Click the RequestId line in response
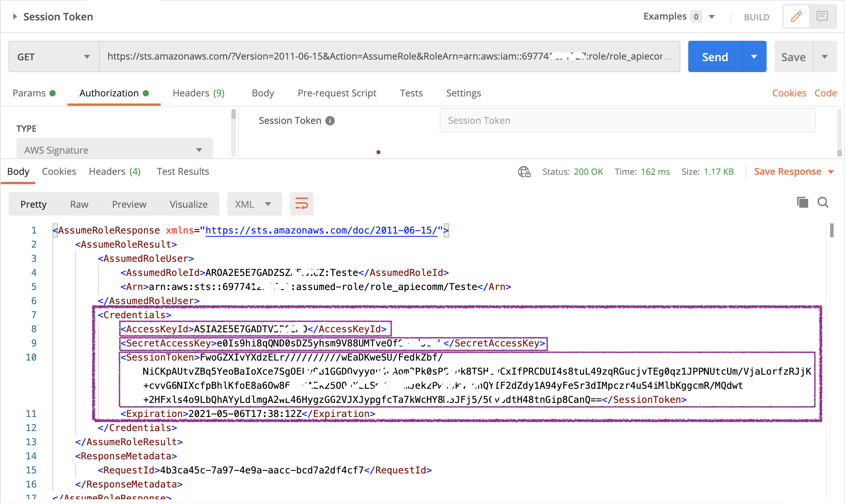 pos(265,470)
